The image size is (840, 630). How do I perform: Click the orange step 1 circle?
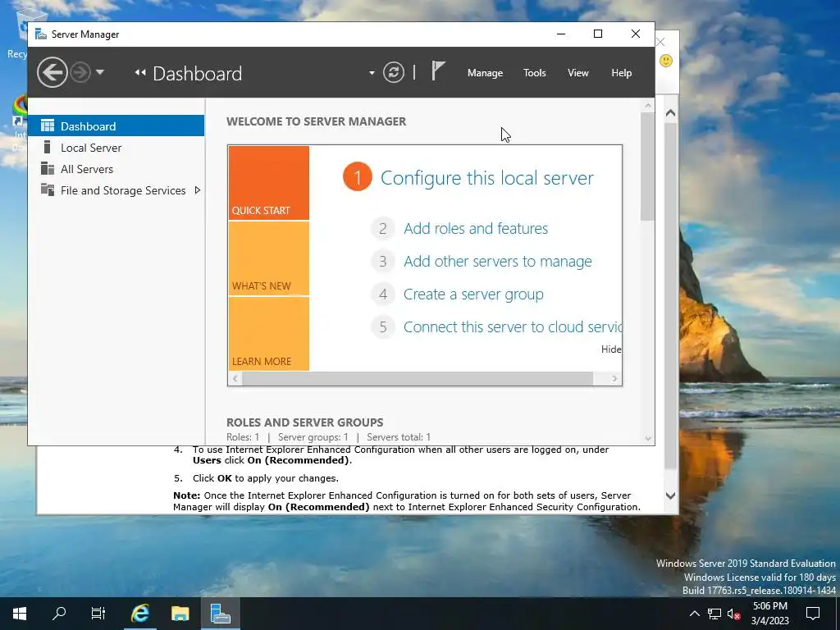358,177
